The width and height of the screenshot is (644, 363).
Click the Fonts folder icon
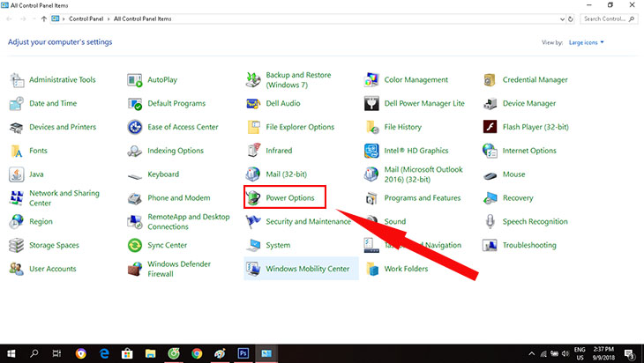pos(17,151)
